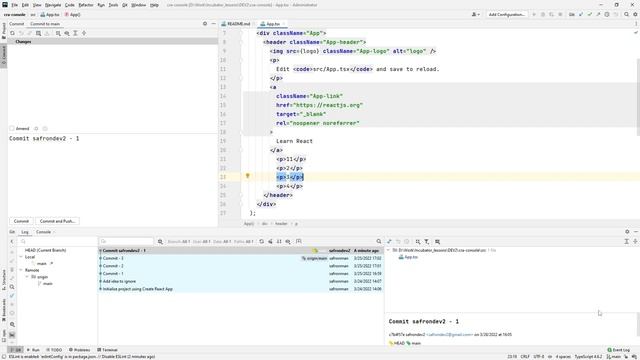The width and height of the screenshot is (640, 360).
Task: Click Refresh icon in Commit panel toolbar
Action: pyautogui.click(x=13, y=33)
